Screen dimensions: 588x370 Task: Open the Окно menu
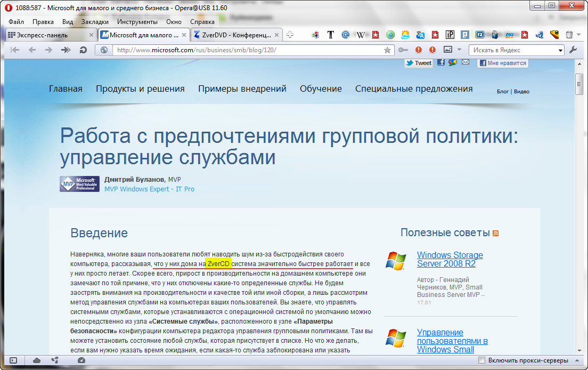tap(174, 22)
